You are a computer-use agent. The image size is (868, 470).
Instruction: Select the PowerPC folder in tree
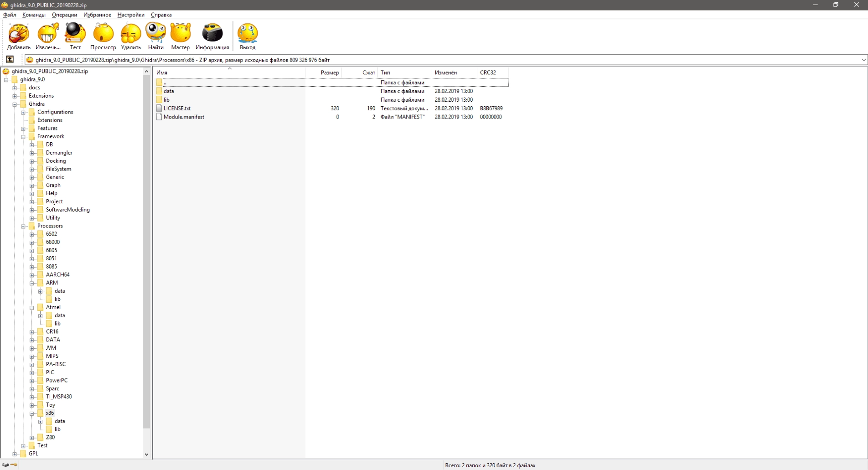(57, 380)
